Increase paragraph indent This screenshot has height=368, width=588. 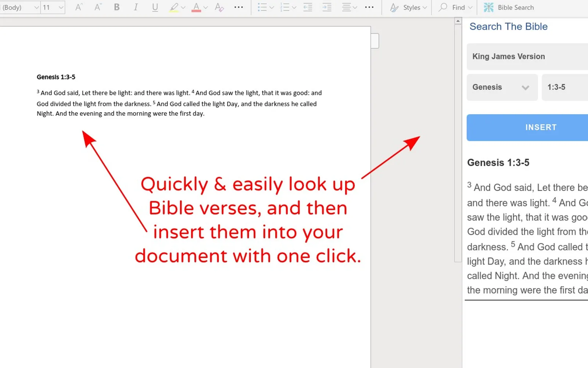327,7
